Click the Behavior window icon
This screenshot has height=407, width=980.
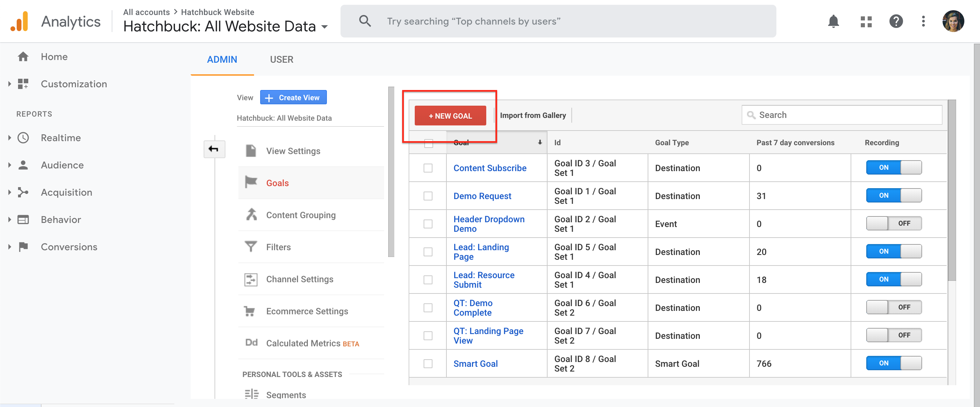(23, 220)
